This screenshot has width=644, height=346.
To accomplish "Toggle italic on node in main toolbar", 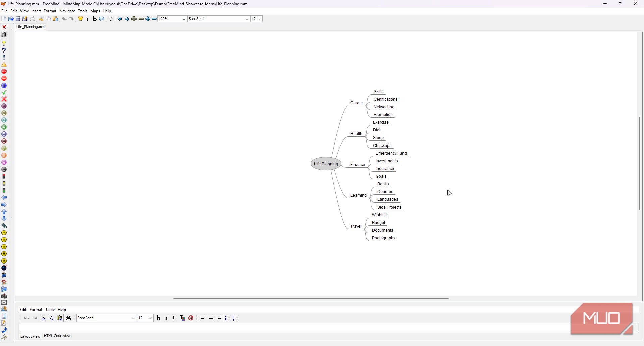I will tap(88, 19).
